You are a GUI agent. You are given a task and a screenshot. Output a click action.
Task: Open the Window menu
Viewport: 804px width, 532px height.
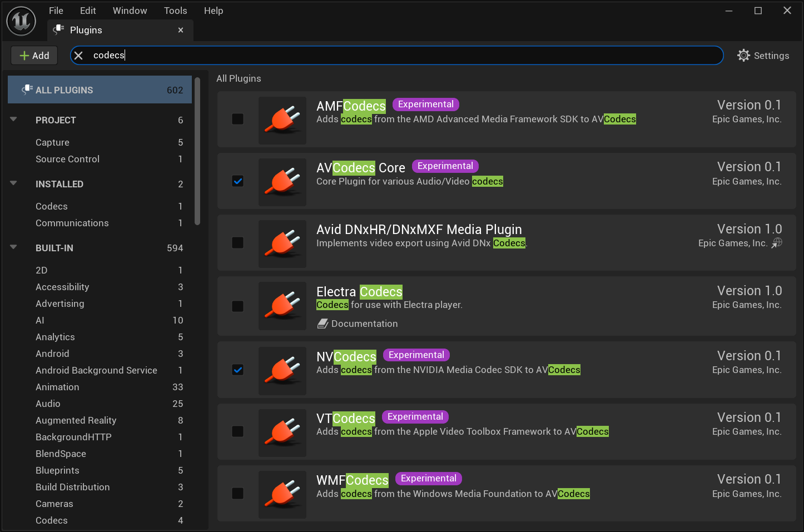pyautogui.click(x=130, y=11)
